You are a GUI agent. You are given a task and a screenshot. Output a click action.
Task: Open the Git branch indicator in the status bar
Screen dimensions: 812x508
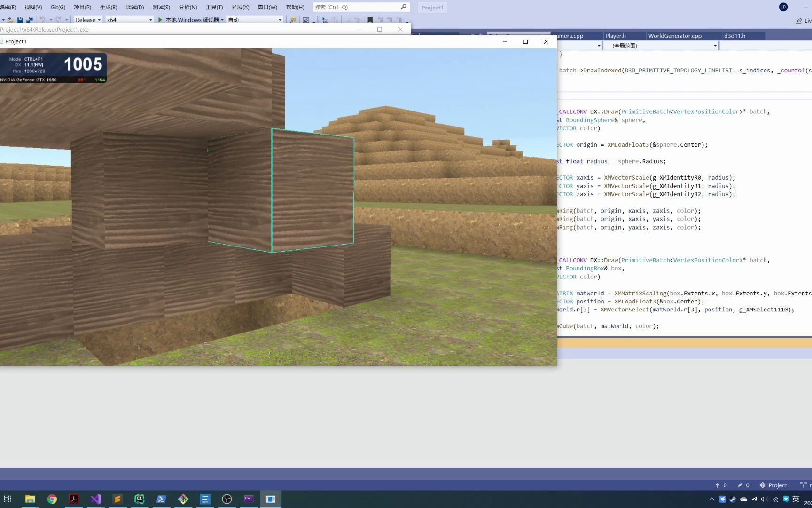(804, 485)
